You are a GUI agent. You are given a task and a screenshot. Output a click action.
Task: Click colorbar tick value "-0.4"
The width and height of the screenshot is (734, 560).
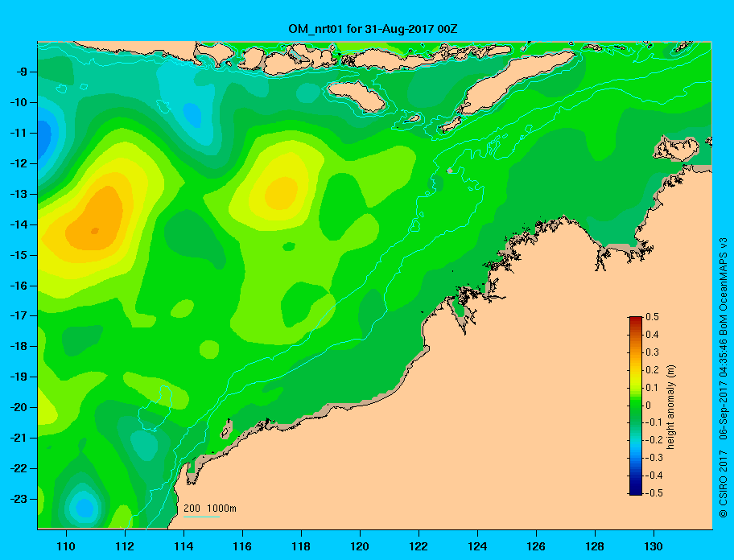[654, 476]
